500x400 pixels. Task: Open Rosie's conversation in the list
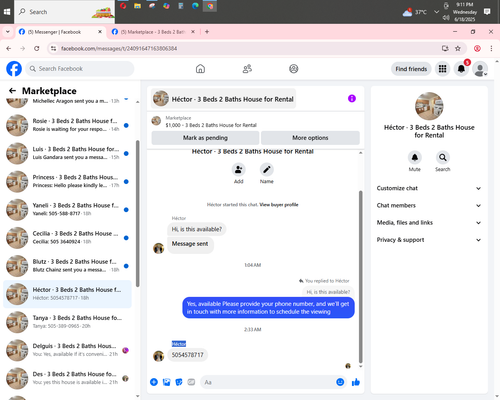pos(67,125)
